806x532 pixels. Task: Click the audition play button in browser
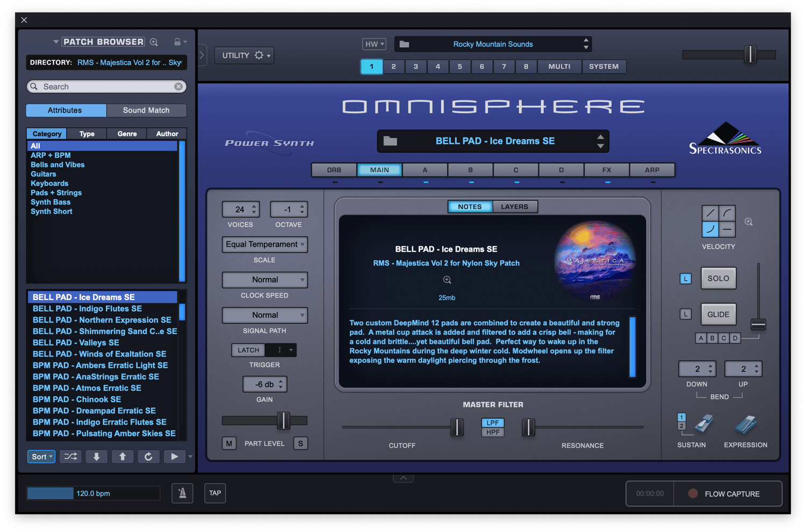click(x=174, y=457)
